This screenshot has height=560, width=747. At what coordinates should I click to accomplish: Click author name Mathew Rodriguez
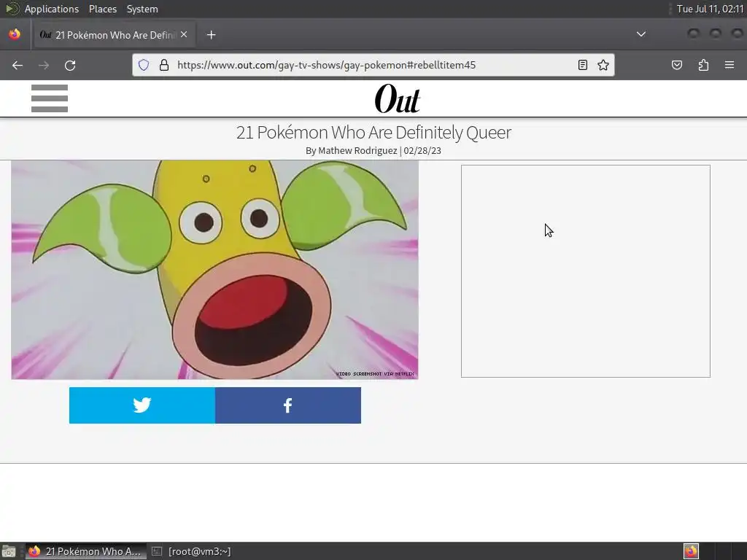pyautogui.click(x=357, y=150)
